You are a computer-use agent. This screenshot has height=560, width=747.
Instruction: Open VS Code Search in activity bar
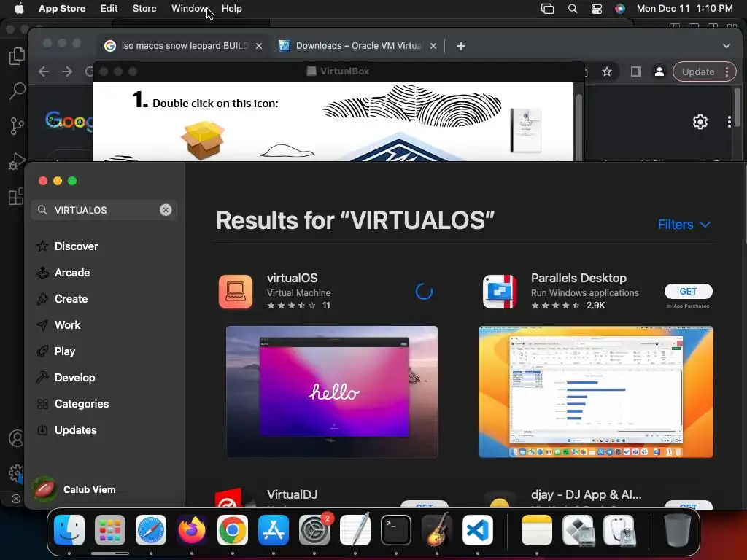coord(17,90)
